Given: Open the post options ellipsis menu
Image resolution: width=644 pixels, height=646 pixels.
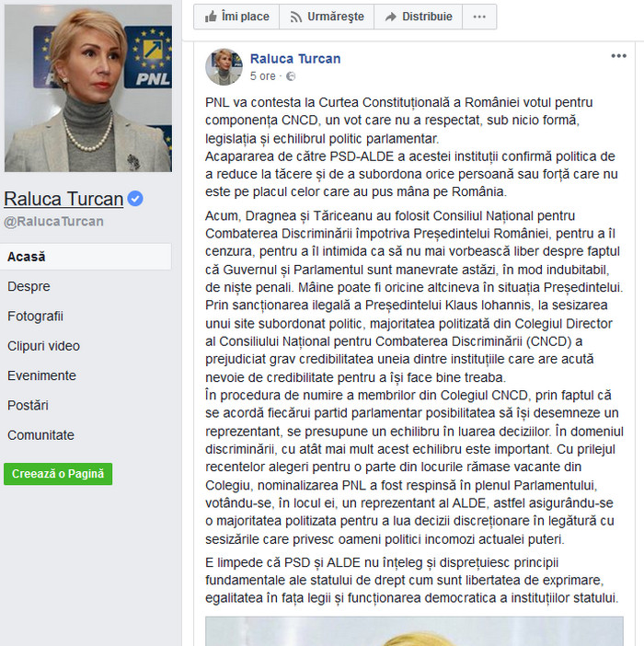Looking at the screenshot, I should 618,56.
